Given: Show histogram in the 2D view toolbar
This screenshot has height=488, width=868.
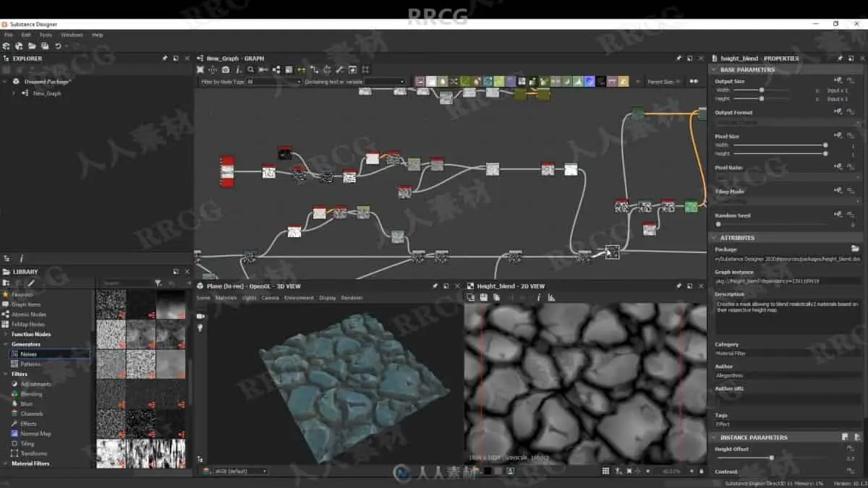Looking at the screenshot, I should 551,297.
